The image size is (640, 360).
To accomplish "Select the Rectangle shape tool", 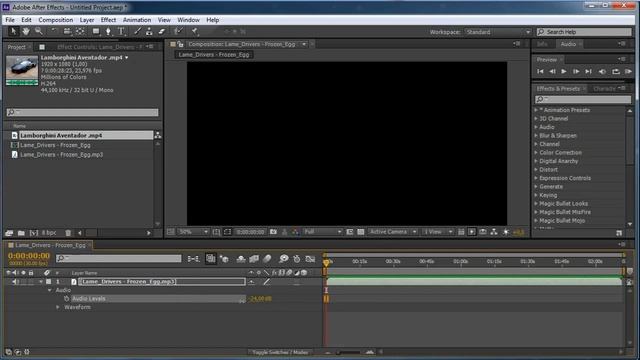I will point(96,31).
